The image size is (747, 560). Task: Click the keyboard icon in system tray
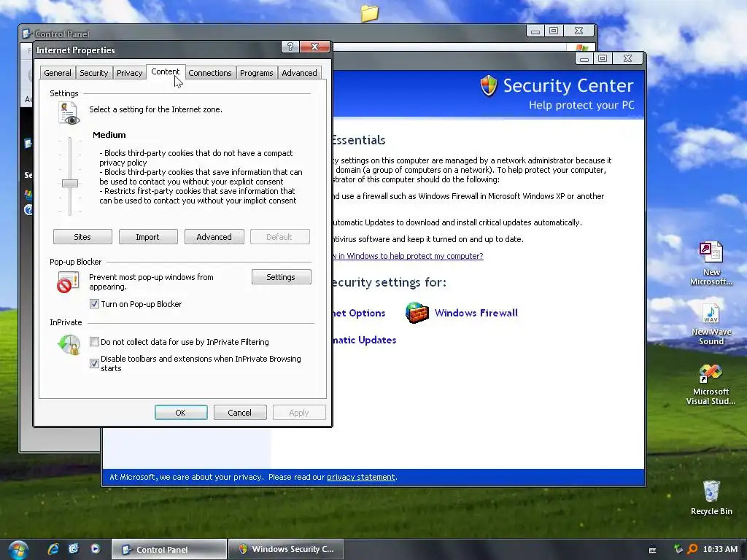[653, 550]
